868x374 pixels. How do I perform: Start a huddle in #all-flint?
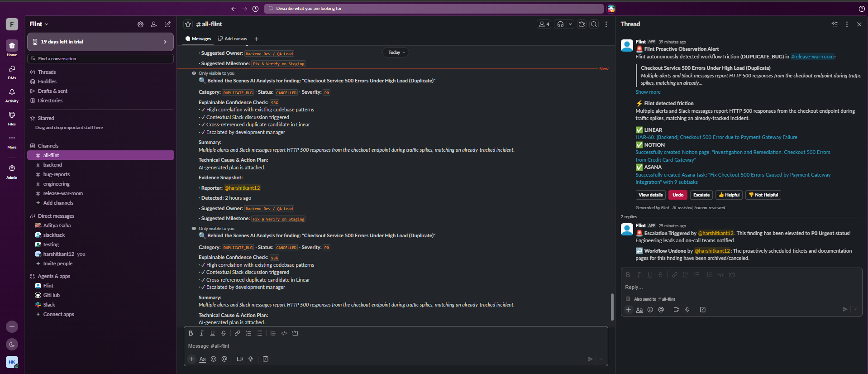point(560,24)
